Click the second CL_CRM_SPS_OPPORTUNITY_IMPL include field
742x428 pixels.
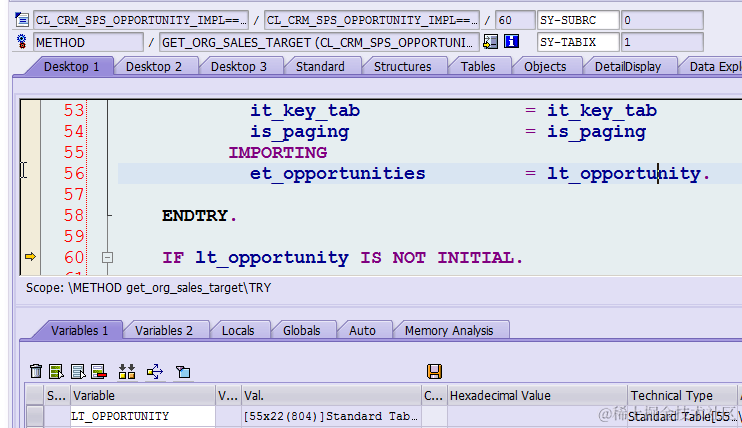point(371,20)
